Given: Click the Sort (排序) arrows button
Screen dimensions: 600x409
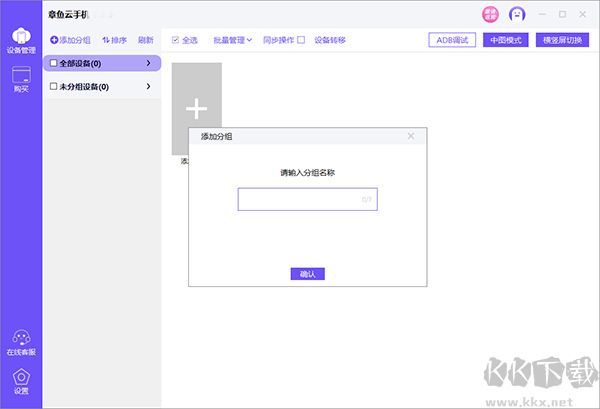Looking at the screenshot, I should coord(114,40).
